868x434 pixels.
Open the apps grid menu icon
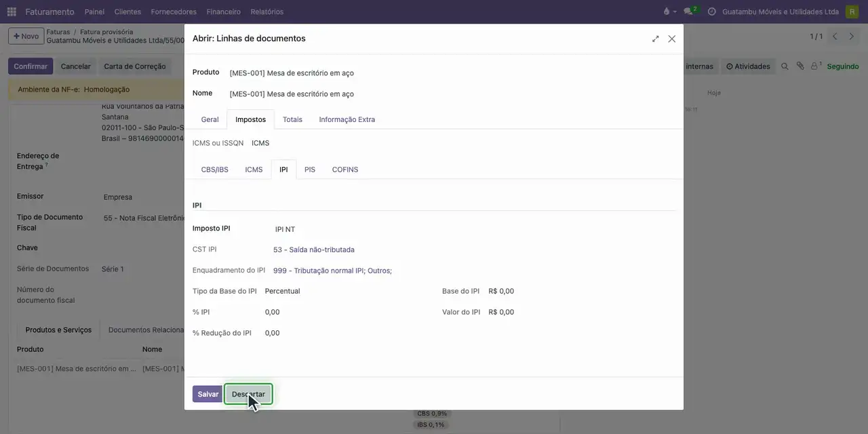point(12,12)
